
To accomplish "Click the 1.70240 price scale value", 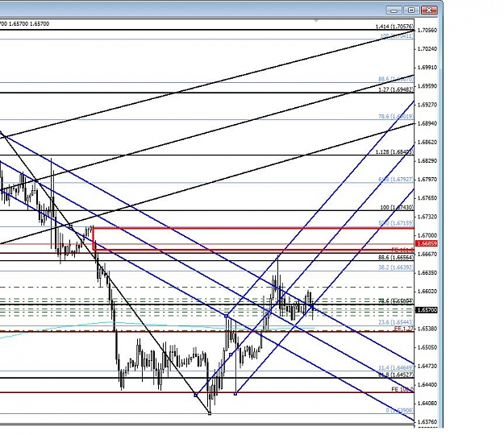I will [x=427, y=49].
